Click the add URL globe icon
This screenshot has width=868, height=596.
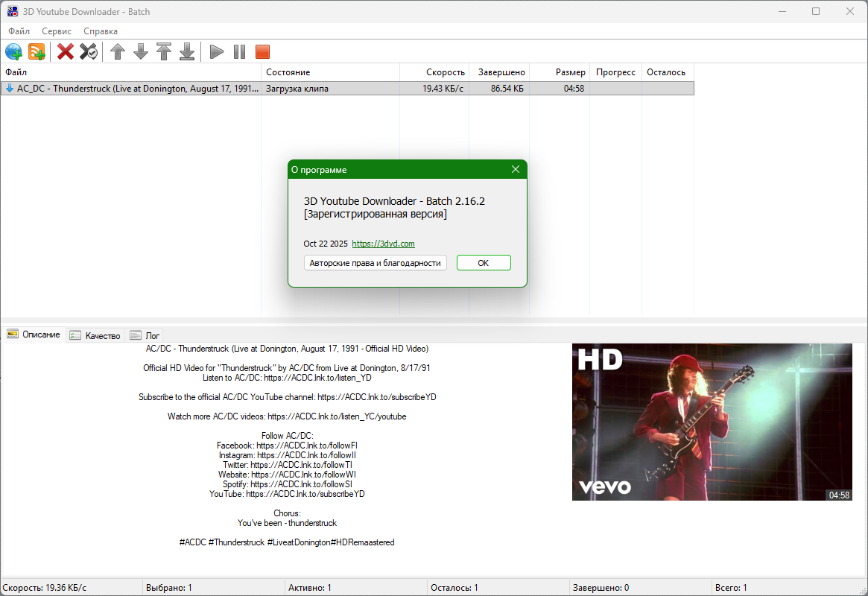tap(14, 52)
